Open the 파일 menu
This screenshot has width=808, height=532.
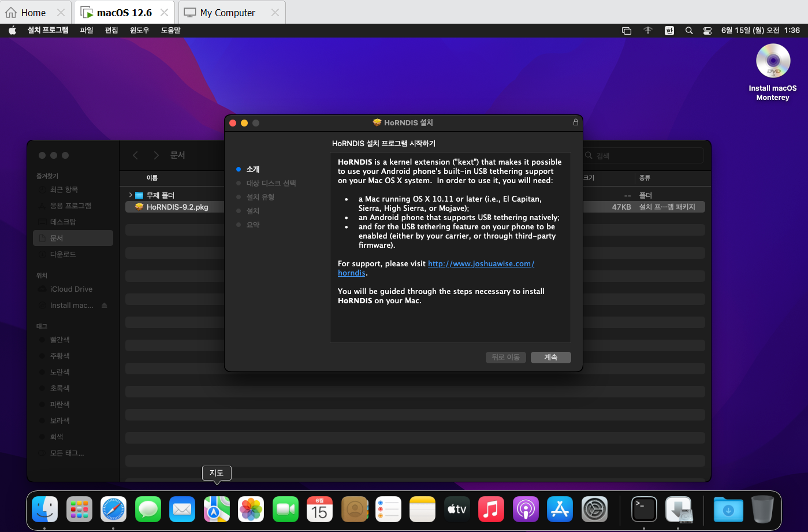click(87, 30)
